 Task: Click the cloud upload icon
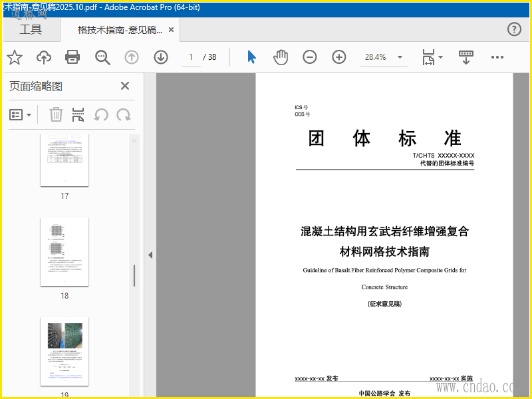tap(44, 57)
